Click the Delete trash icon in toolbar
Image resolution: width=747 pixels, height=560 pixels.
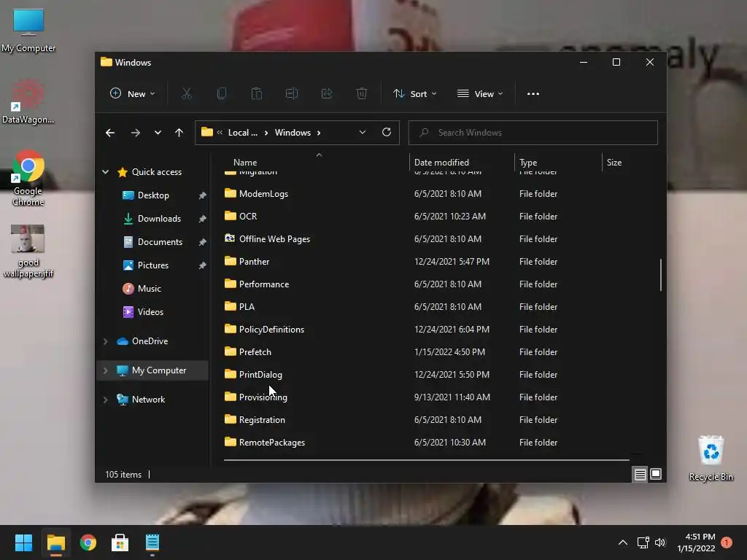pyautogui.click(x=362, y=94)
